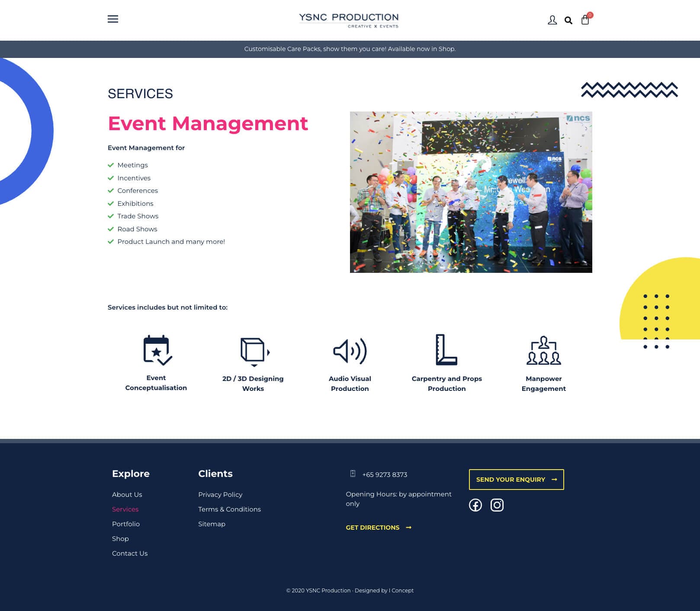Go to Shop from footer

point(120,539)
